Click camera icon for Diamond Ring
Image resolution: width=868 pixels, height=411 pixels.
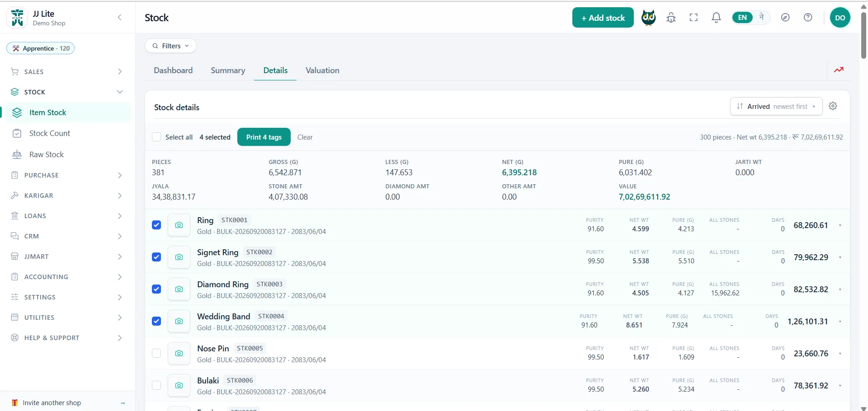[x=179, y=289]
